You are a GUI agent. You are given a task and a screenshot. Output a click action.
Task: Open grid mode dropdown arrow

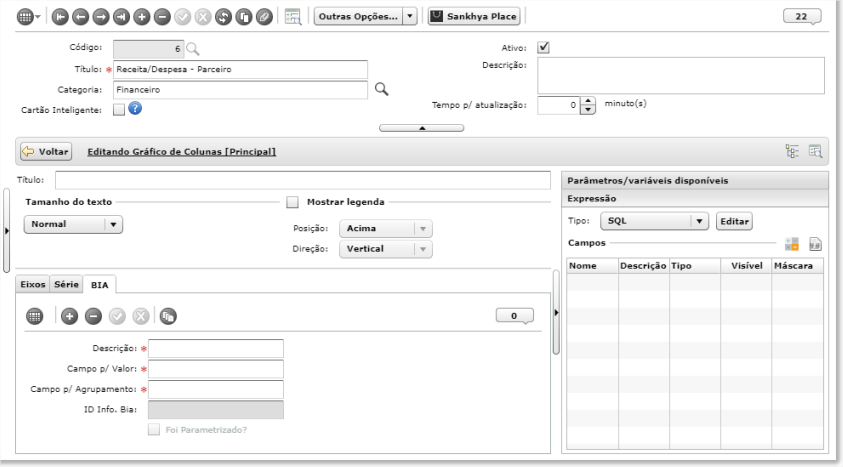tap(38, 17)
